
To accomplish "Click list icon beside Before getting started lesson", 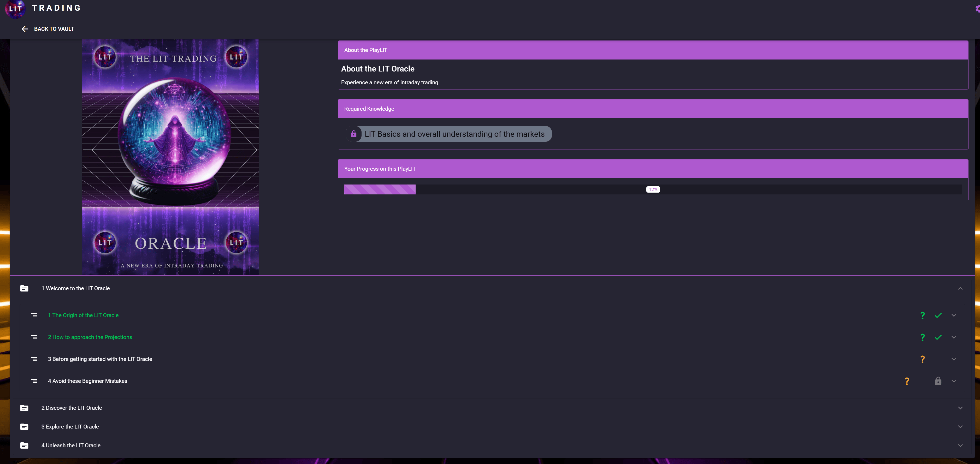I will point(34,359).
